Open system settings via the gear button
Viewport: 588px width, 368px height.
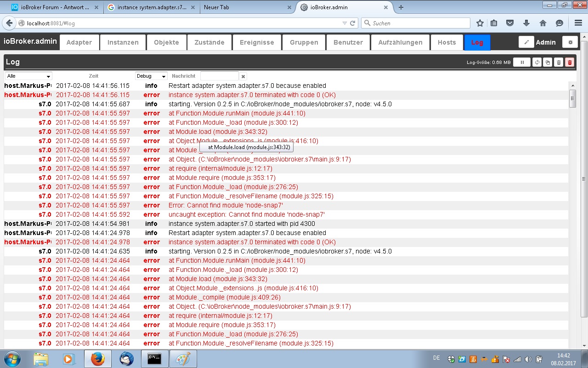tap(571, 42)
